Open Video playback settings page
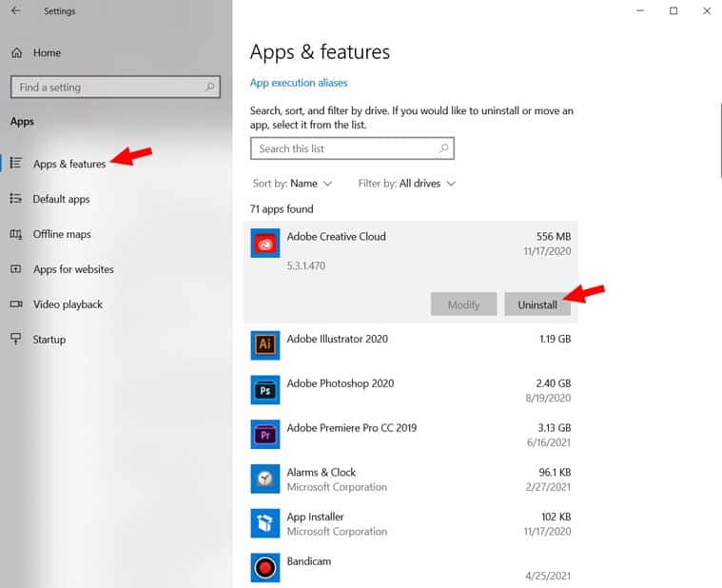The height and width of the screenshot is (588, 722). coord(68,304)
